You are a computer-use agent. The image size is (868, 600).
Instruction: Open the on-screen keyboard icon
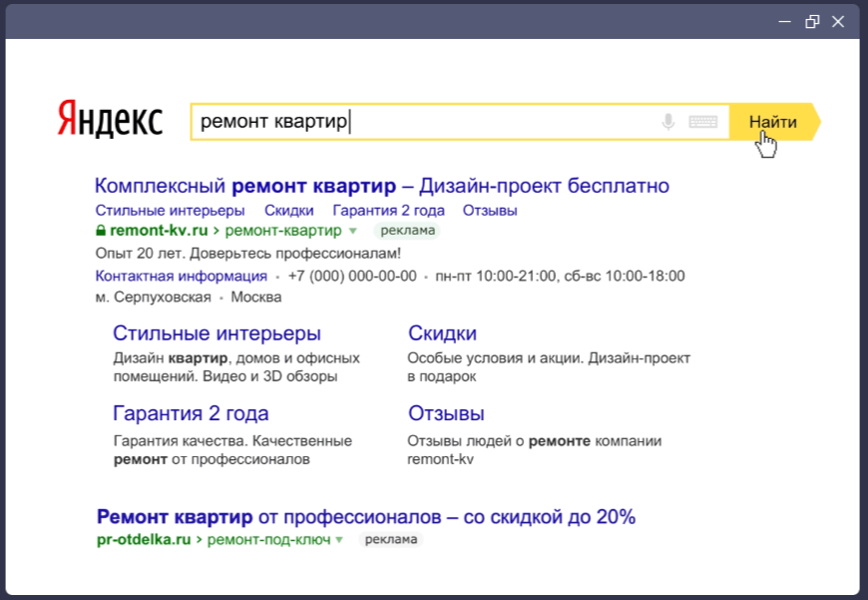pyautogui.click(x=703, y=122)
